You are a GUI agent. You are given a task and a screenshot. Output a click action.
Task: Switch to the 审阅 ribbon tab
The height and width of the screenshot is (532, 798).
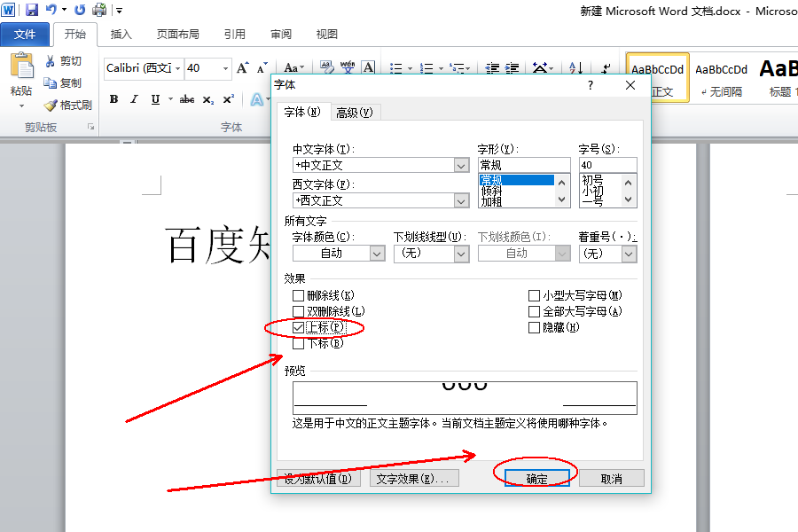click(281, 34)
